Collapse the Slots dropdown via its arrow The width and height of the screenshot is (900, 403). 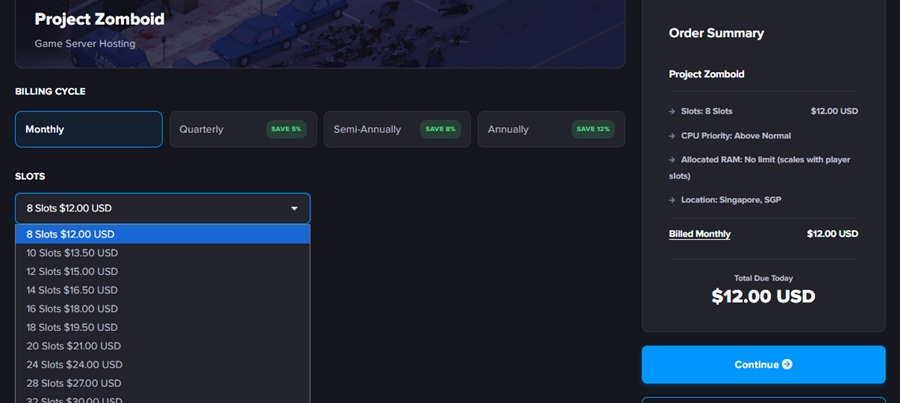click(x=294, y=208)
